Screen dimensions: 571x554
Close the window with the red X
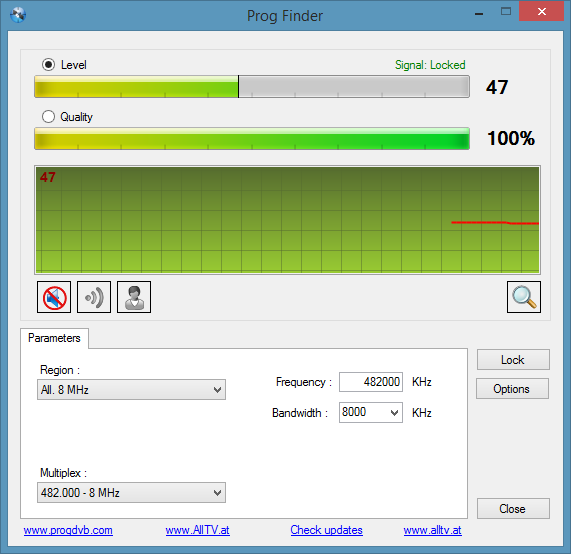tap(542, 12)
